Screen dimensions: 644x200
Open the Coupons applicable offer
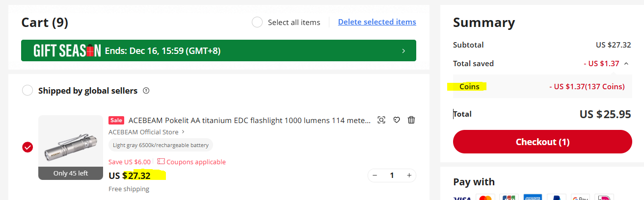click(192, 162)
